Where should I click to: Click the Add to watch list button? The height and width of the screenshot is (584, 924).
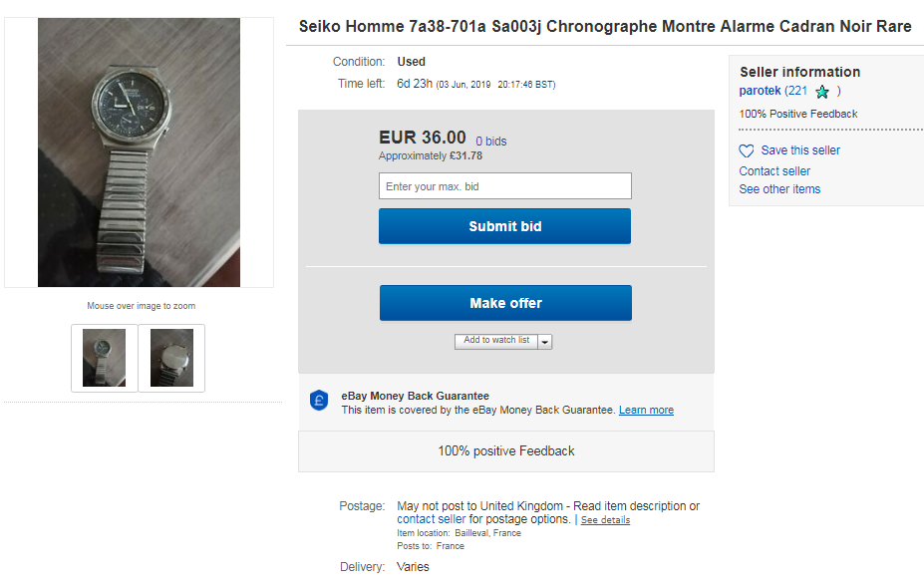tap(496, 341)
